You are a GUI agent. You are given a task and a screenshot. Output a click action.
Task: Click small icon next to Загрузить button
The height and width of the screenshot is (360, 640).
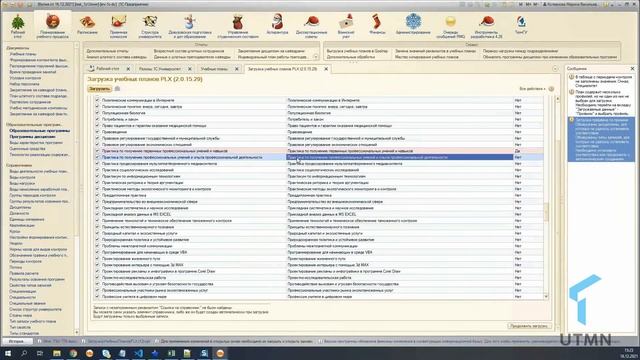click(117, 89)
